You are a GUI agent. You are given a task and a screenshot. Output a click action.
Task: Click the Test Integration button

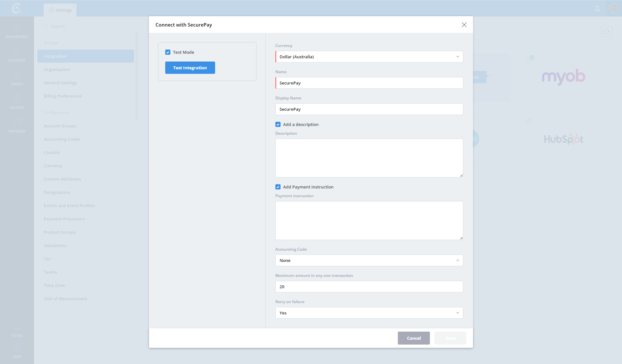[x=190, y=68]
